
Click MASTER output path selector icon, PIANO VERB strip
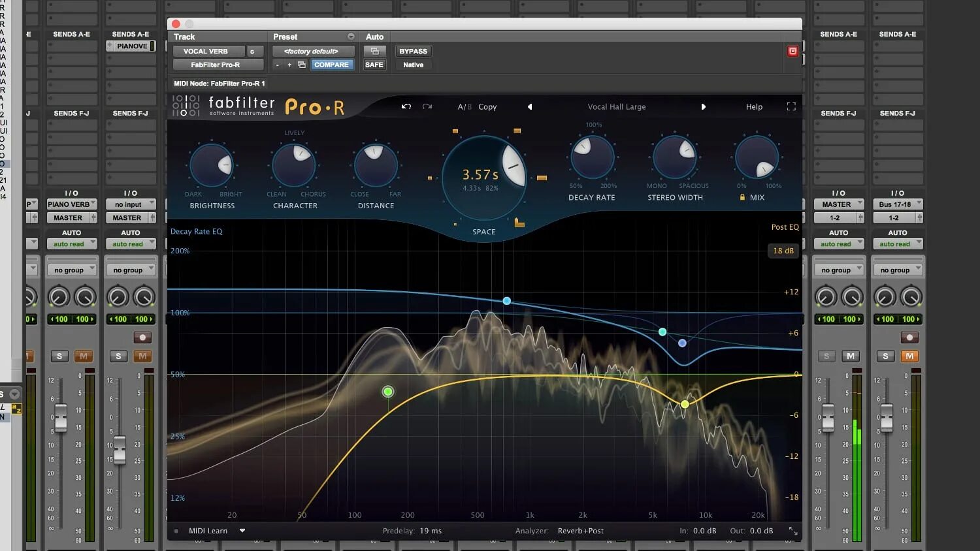(93, 217)
